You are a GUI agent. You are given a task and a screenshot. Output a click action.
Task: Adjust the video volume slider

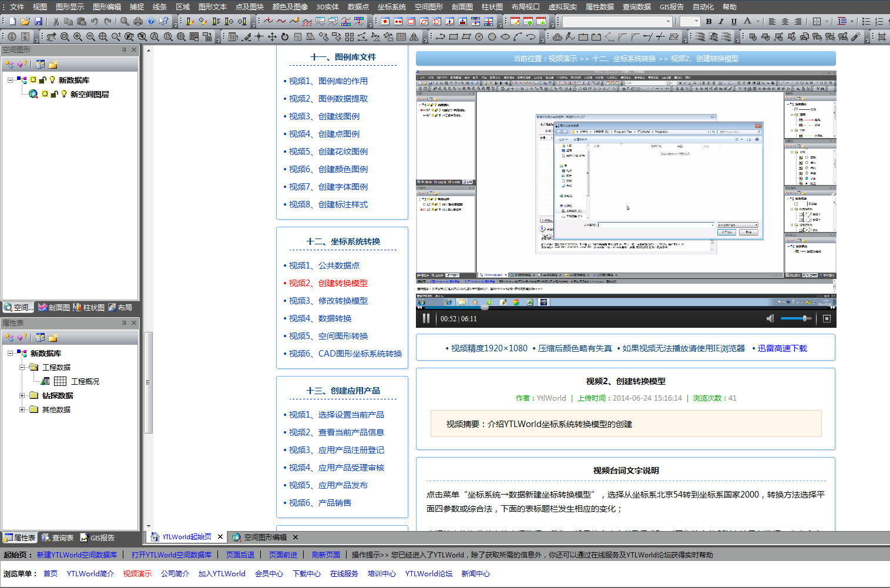coord(795,318)
